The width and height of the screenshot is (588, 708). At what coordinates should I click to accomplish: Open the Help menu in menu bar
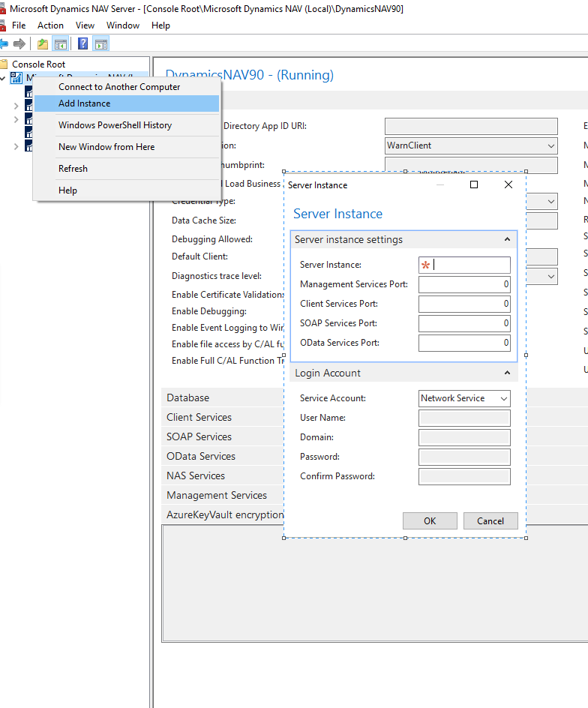click(160, 25)
